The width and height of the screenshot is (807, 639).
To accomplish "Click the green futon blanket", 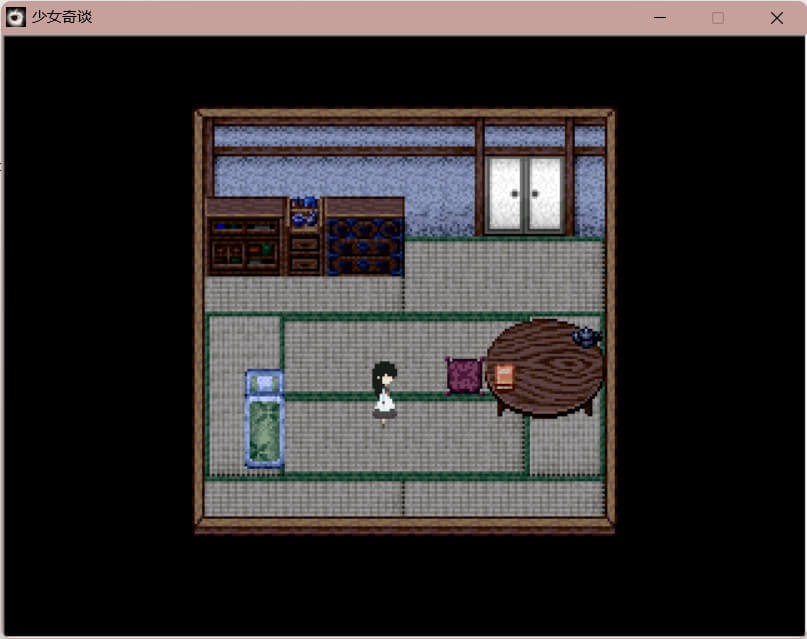I will [x=265, y=431].
